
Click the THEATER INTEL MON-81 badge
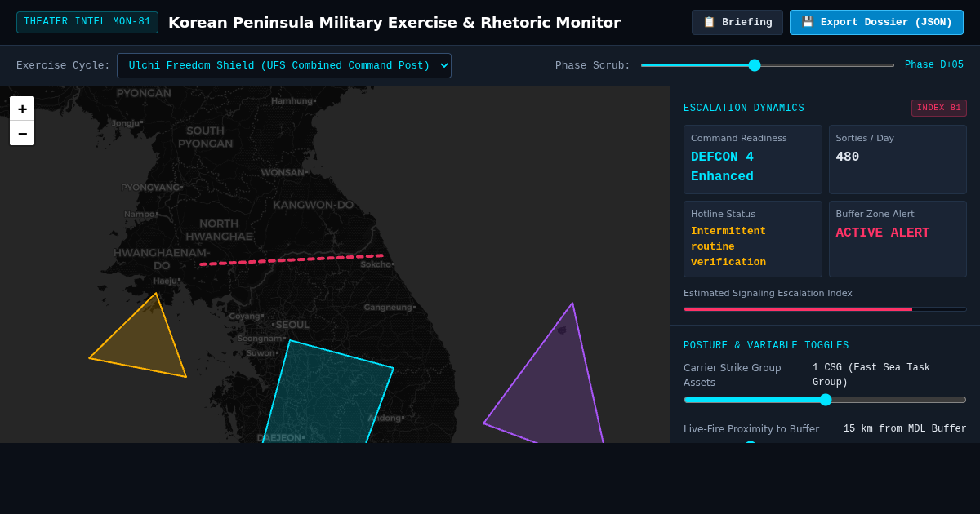click(87, 22)
